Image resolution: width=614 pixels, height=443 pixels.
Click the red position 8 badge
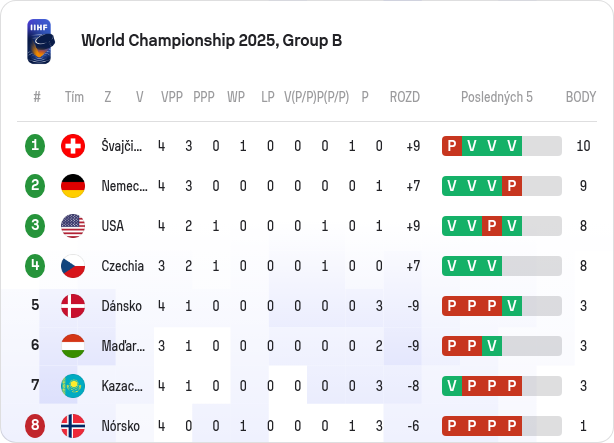click(x=35, y=425)
